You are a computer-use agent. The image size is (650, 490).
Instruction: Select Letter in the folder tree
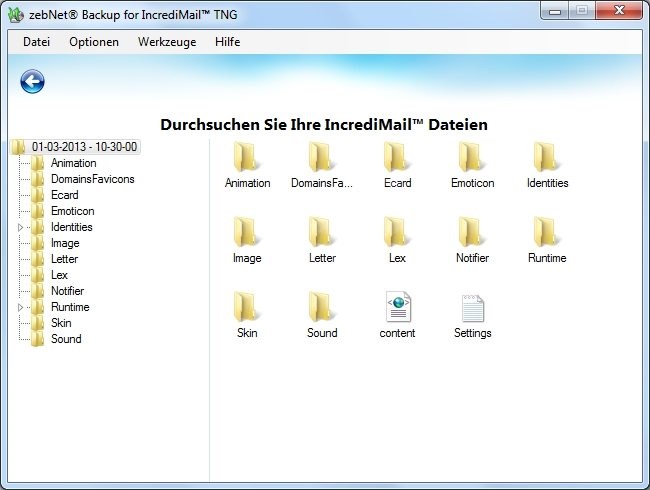[x=64, y=259]
